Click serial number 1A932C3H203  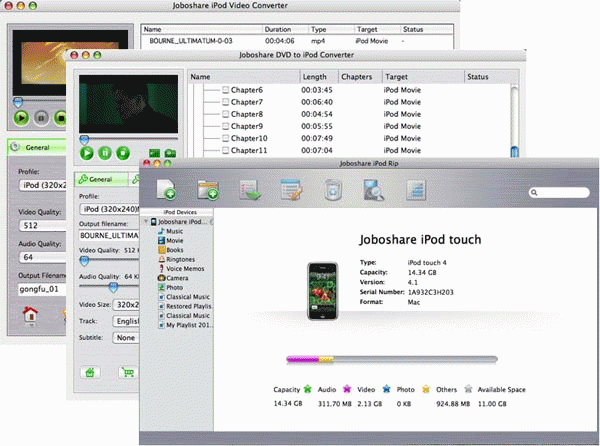(x=430, y=292)
